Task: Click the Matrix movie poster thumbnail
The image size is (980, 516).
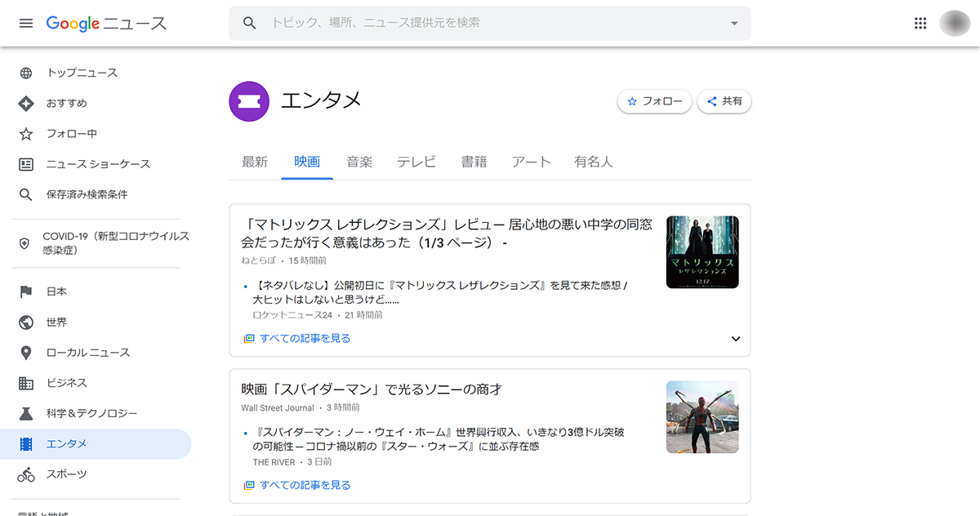Action: 702,251
